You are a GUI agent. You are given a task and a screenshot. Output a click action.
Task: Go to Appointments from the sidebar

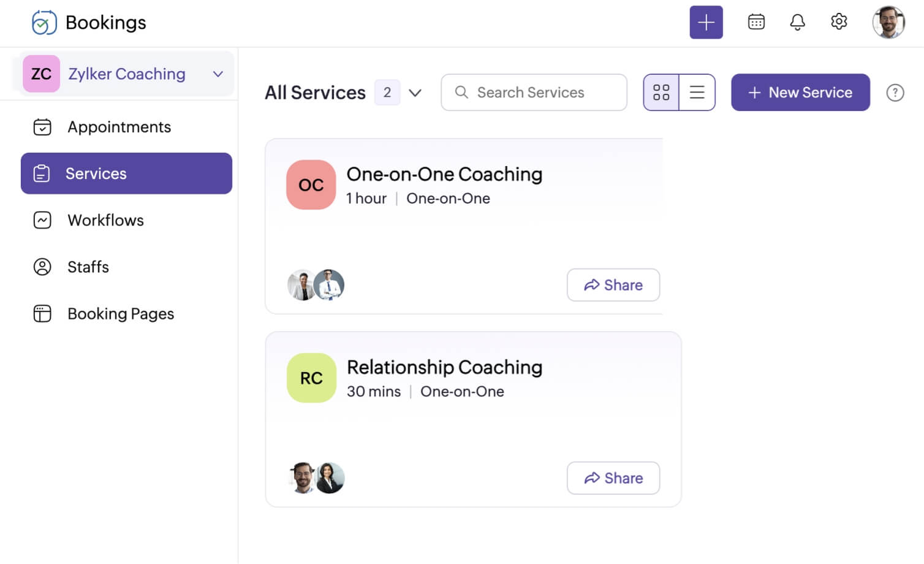pos(118,127)
